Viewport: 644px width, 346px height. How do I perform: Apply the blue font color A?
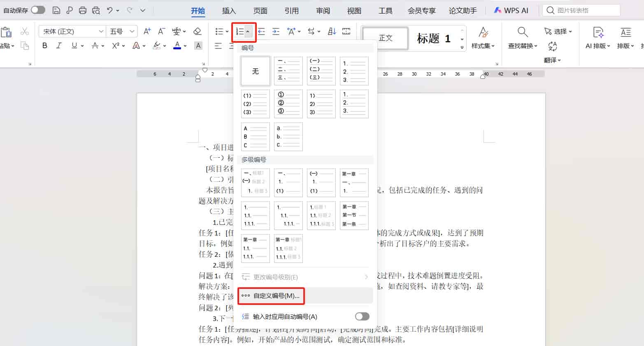(x=177, y=46)
